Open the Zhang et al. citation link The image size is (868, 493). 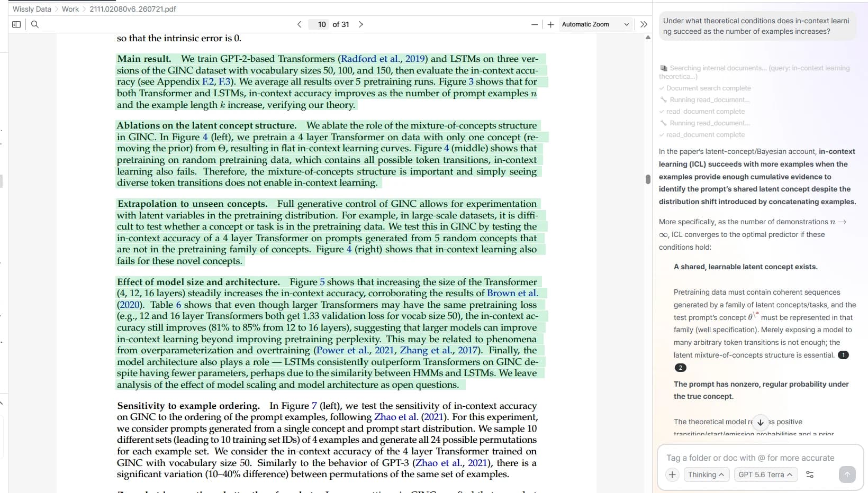[x=439, y=350]
